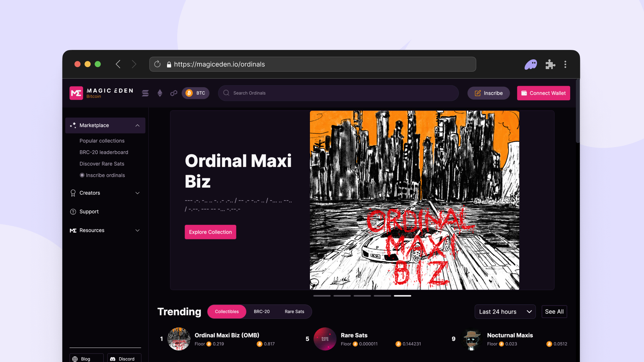Focus the Search Ordinals field
Viewport: 644px width, 362px height.
338,93
